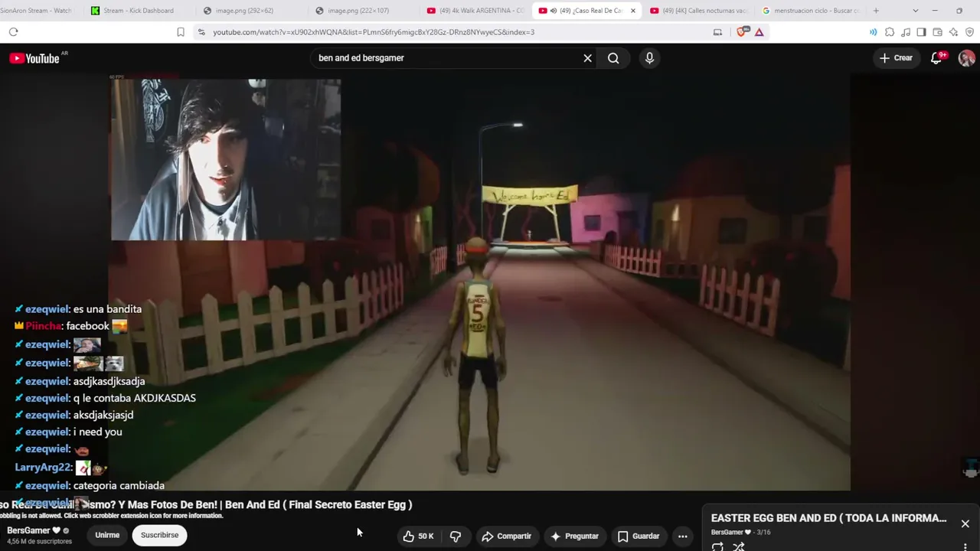Mute the playing Caso Real tab

pyautogui.click(x=553, y=11)
